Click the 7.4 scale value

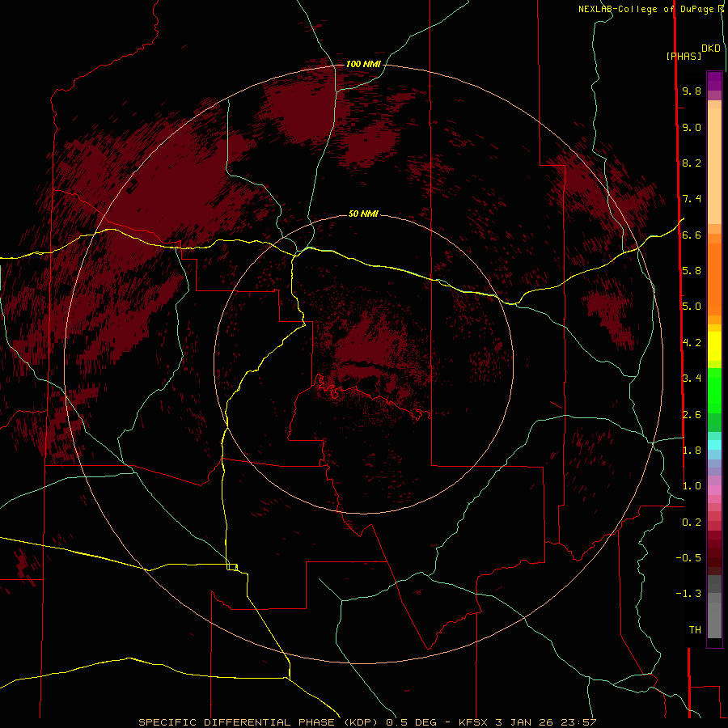coord(692,199)
